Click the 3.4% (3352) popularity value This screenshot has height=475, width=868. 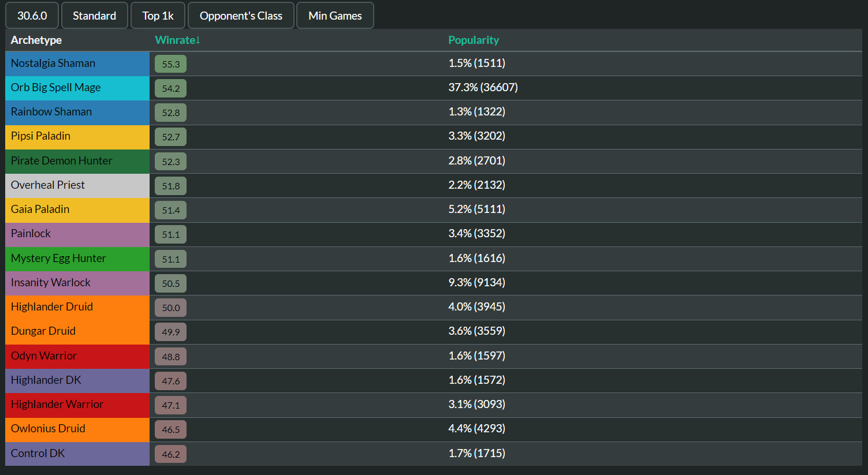[x=477, y=233]
